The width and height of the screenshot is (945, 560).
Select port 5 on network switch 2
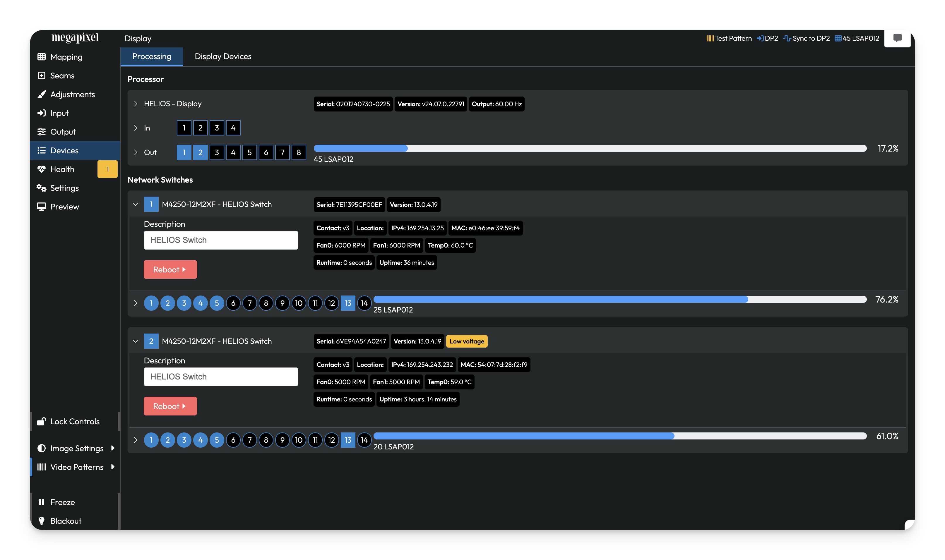point(217,440)
